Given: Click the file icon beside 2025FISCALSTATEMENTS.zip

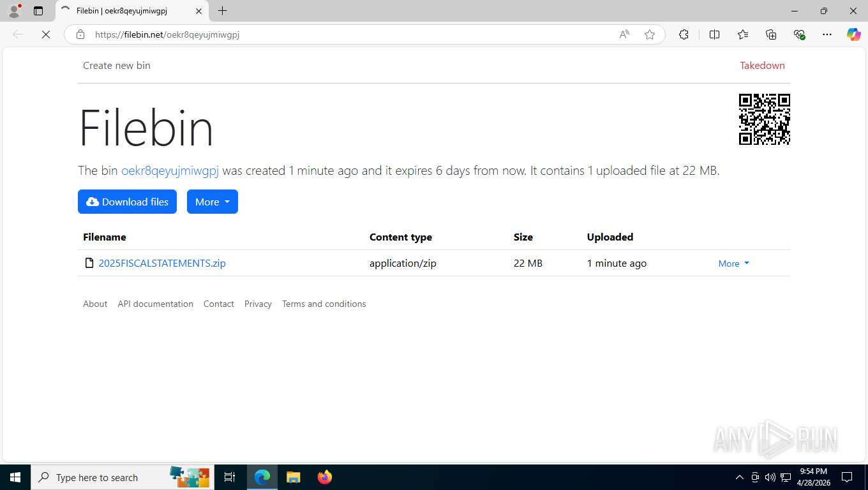Looking at the screenshot, I should [x=89, y=263].
